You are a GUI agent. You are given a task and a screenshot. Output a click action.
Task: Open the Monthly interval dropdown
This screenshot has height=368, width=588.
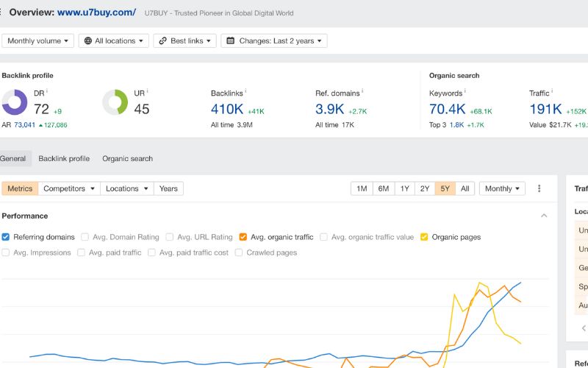click(x=502, y=188)
